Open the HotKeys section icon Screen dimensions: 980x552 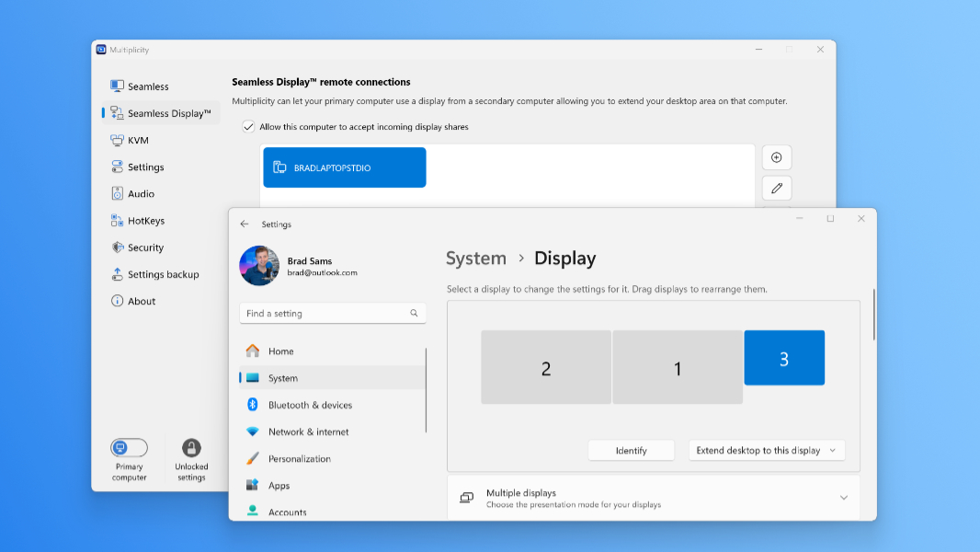(x=118, y=220)
